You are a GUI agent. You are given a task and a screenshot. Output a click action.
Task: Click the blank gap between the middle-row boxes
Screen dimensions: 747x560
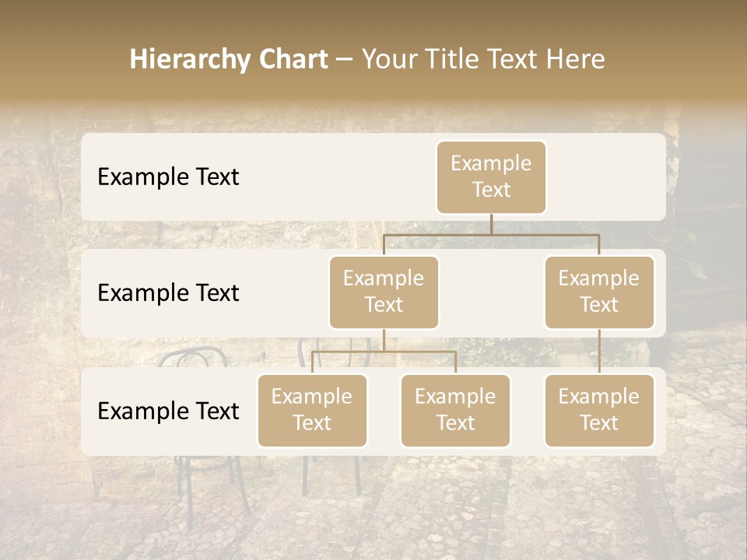491,293
